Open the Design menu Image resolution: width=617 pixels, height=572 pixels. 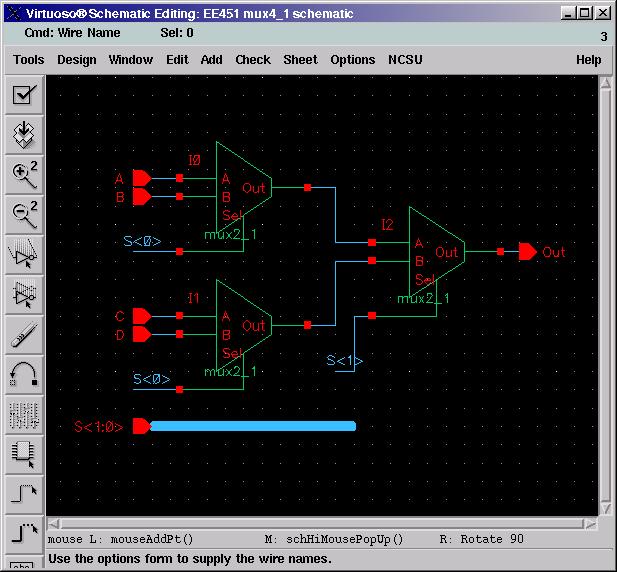[x=77, y=60]
